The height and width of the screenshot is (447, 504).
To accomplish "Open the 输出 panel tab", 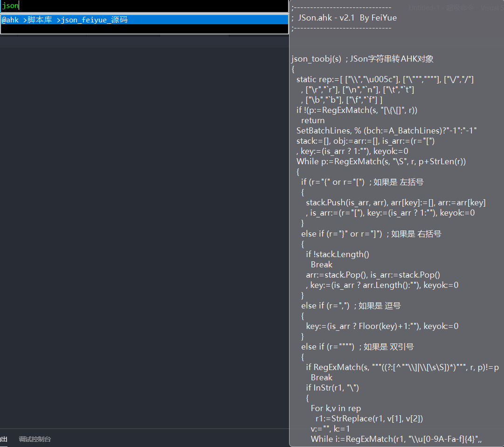I will pos(4,439).
